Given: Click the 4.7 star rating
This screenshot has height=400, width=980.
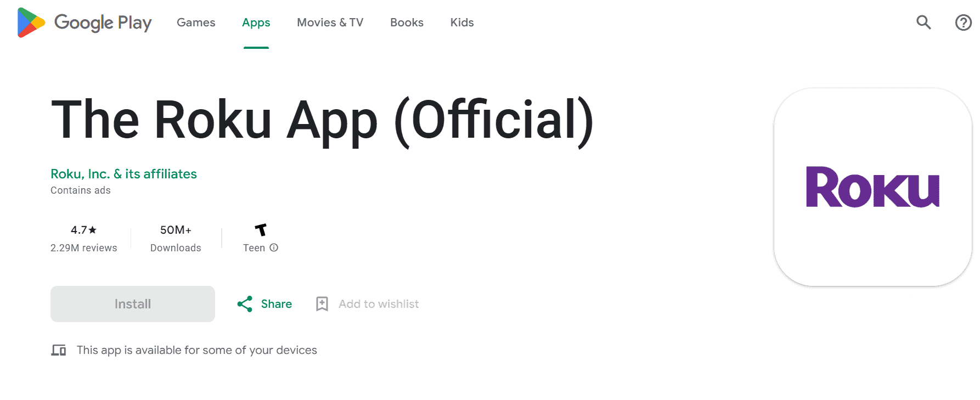Looking at the screenshot, I should tap(83, 230).
